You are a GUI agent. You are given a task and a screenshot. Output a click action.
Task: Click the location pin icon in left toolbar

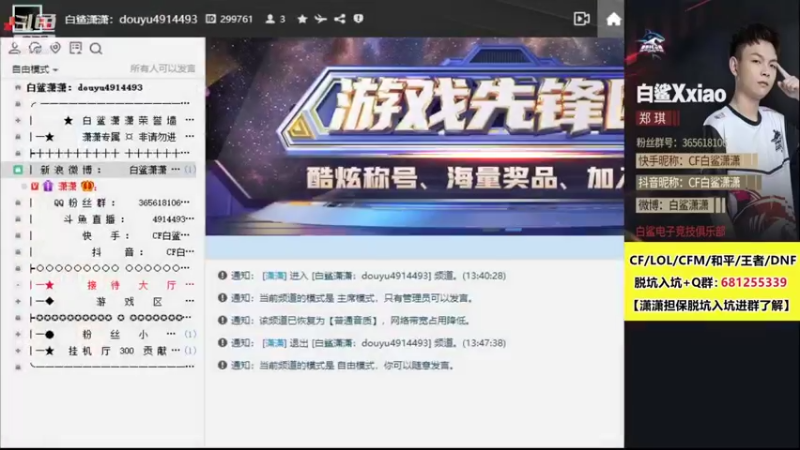[55, 48]
